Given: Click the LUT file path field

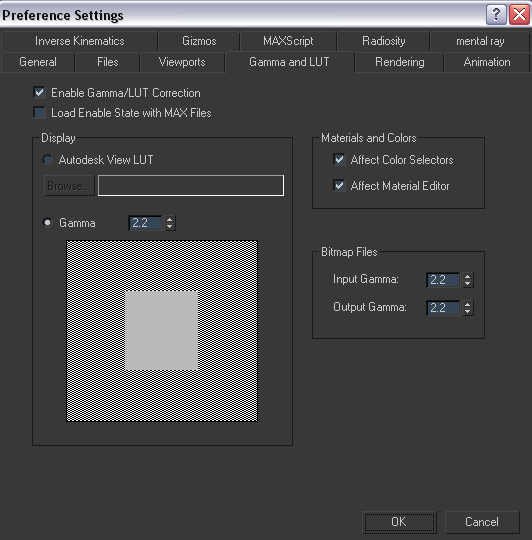Looking at the screenshot, I should pyautogui.click(x=191, y=186).
